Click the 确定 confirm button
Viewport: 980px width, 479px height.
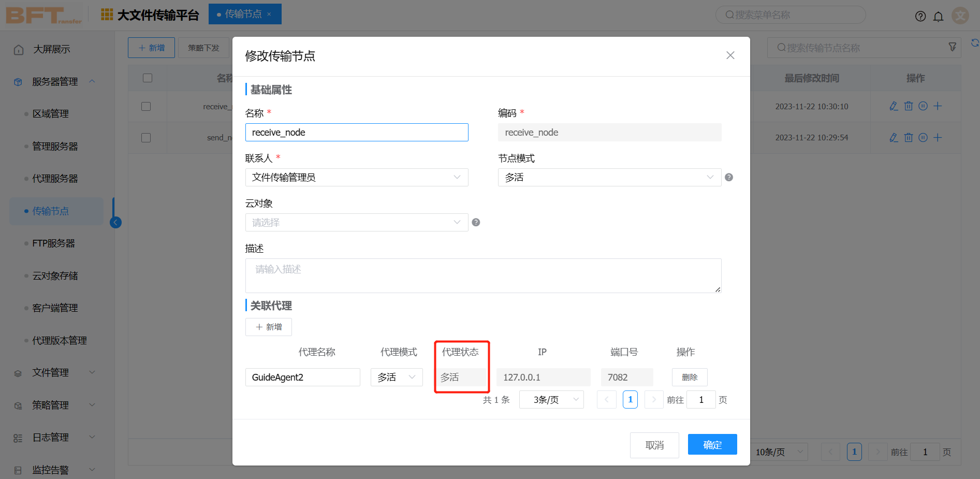712,444
